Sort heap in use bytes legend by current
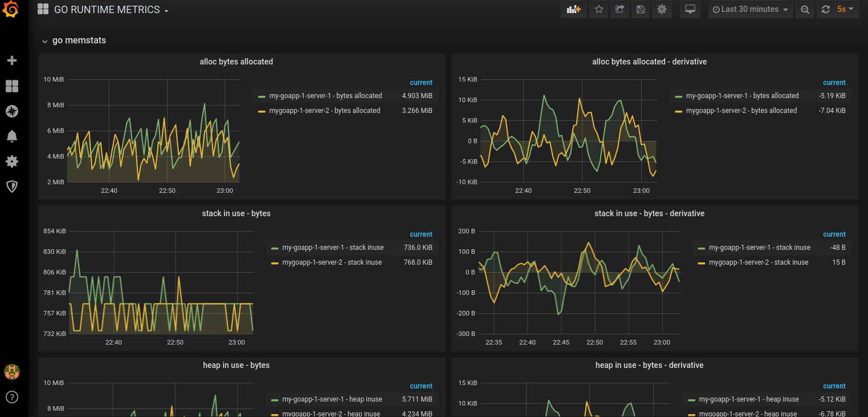 point(421,386)
